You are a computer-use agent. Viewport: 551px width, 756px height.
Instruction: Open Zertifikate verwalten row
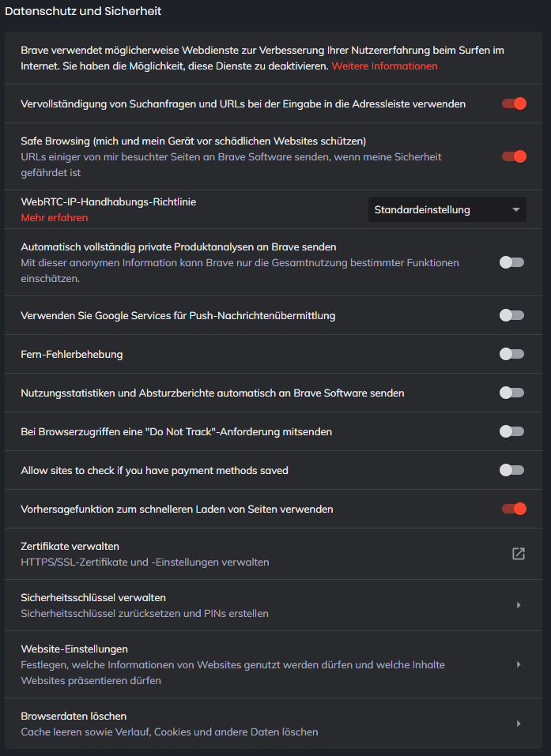pos(237,554)
